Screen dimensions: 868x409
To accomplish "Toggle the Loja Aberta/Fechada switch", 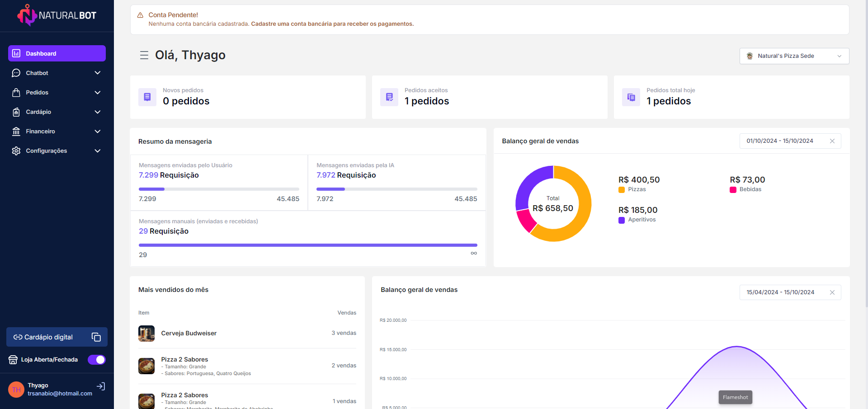I will pos(97,360).
